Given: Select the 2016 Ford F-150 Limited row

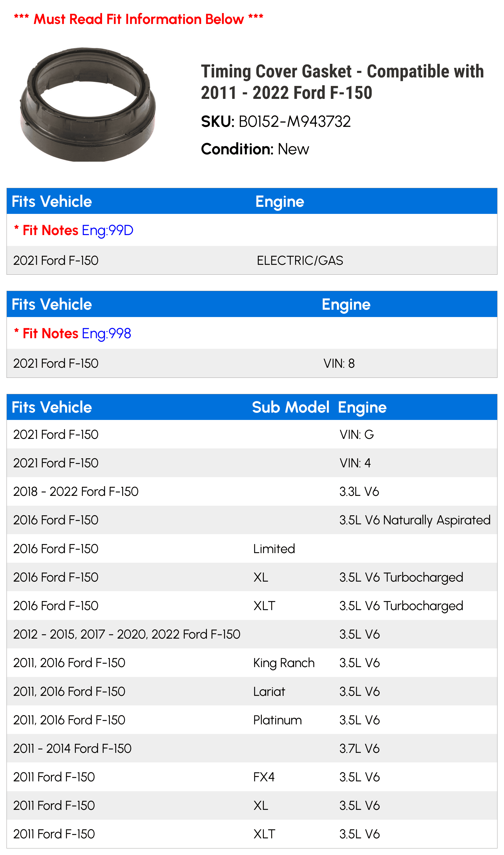Looking at the screenshot, I should coord(252,549).
